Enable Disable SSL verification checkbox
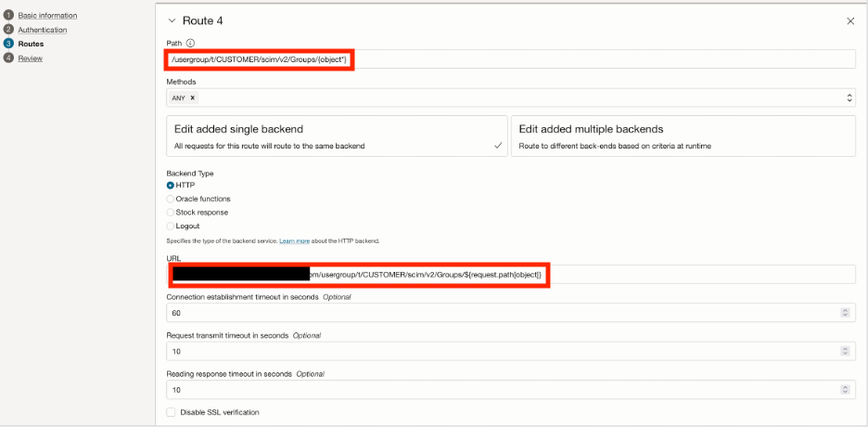The height and width of the screenshot is (427, 868). click(171, 412)
